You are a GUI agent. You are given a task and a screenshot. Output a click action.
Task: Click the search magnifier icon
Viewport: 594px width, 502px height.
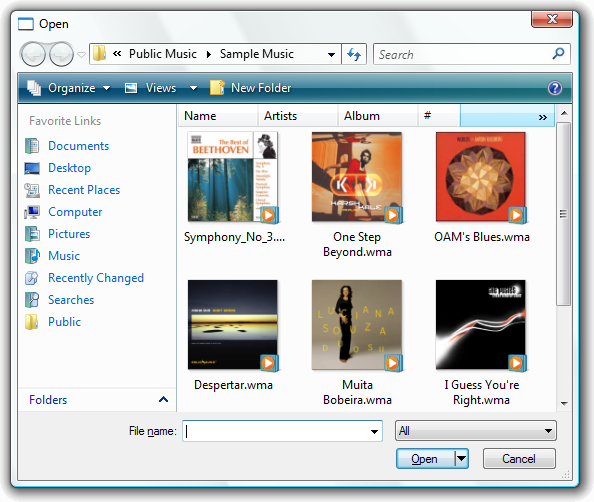[558, 54]
